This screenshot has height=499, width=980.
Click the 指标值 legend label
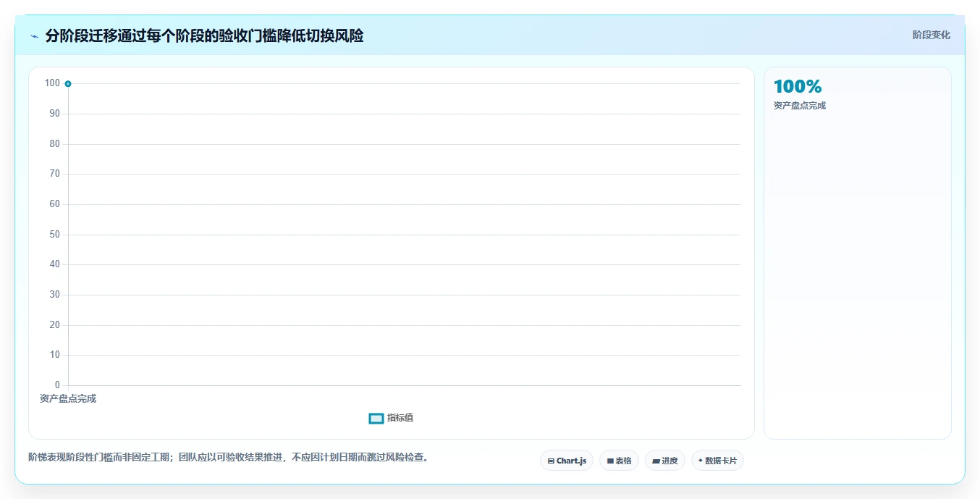(x=400, y=418)
